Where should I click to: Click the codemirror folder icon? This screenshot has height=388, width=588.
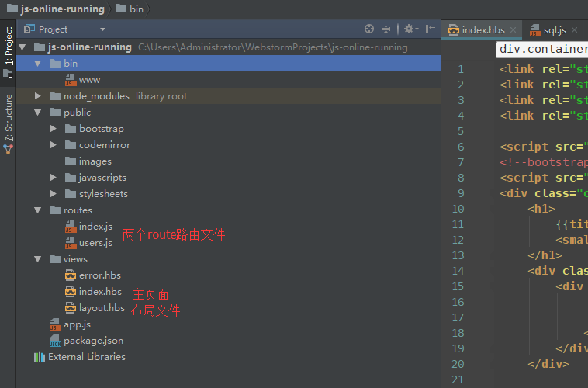pos(71,145)
